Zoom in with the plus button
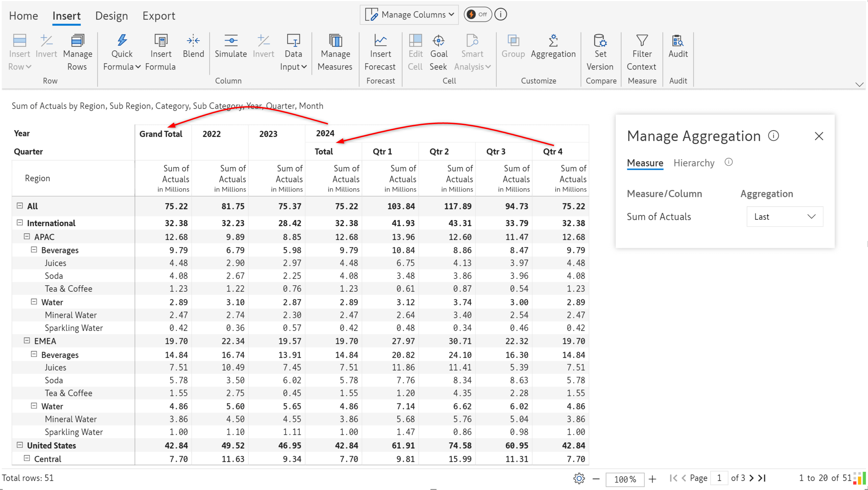Screen dimensions: 868x490 (x=652, y=479)
